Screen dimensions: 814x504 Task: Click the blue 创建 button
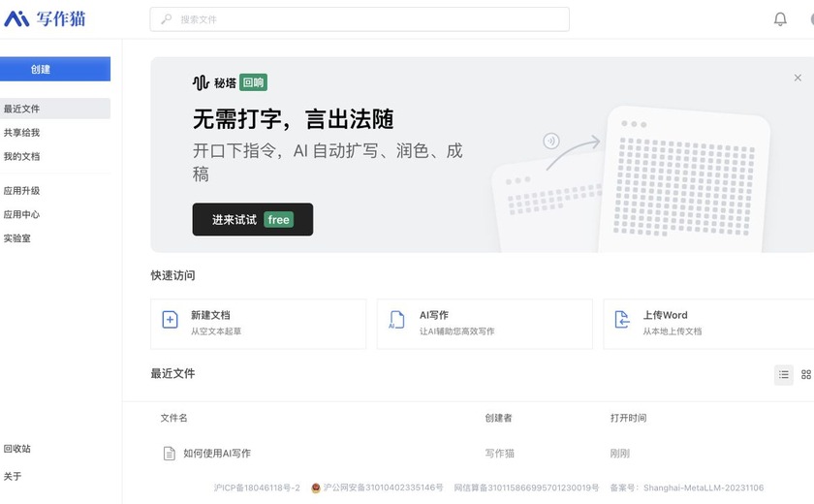point(55,69)
